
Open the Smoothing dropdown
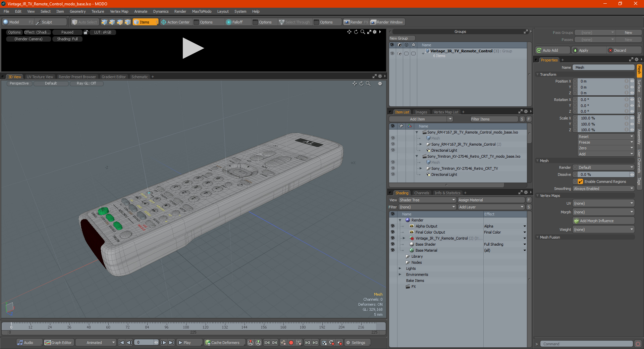(603, 189)
